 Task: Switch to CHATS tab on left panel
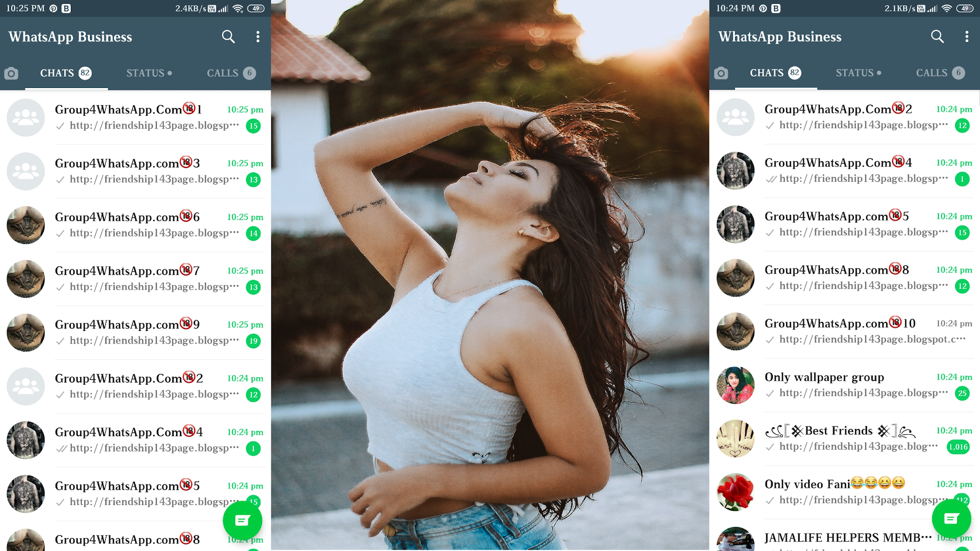click(x=65, y=73)
